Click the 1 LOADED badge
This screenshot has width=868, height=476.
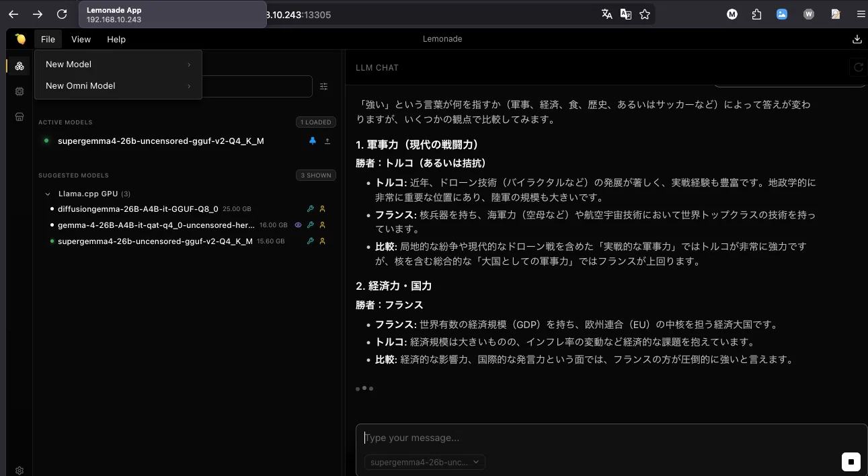pos(316,122)
